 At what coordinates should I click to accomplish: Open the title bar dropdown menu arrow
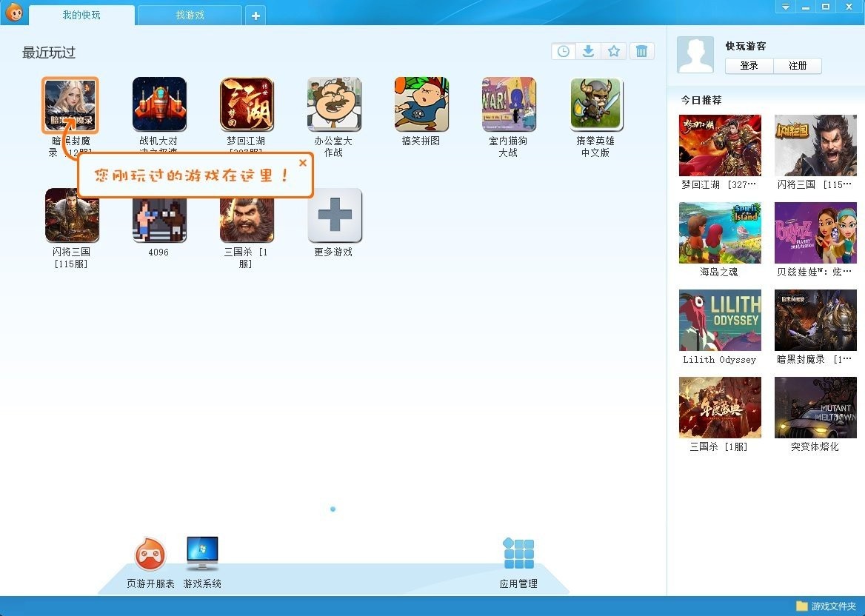pyautogui.click(x=786, y=7)
